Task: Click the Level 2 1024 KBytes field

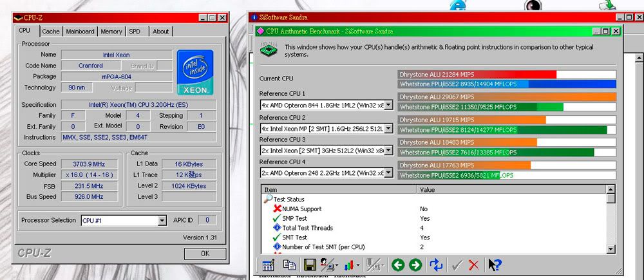Action: 189,186
